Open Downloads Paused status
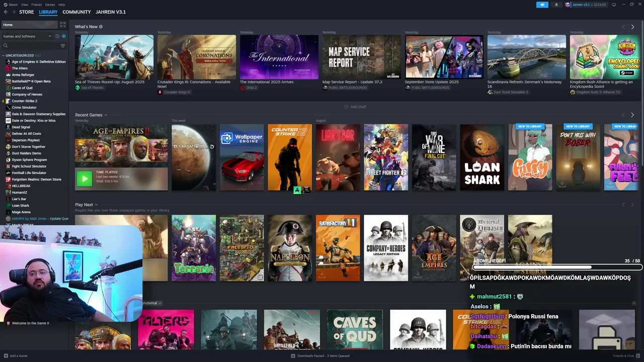644x362 pixels. click(320, 356)
